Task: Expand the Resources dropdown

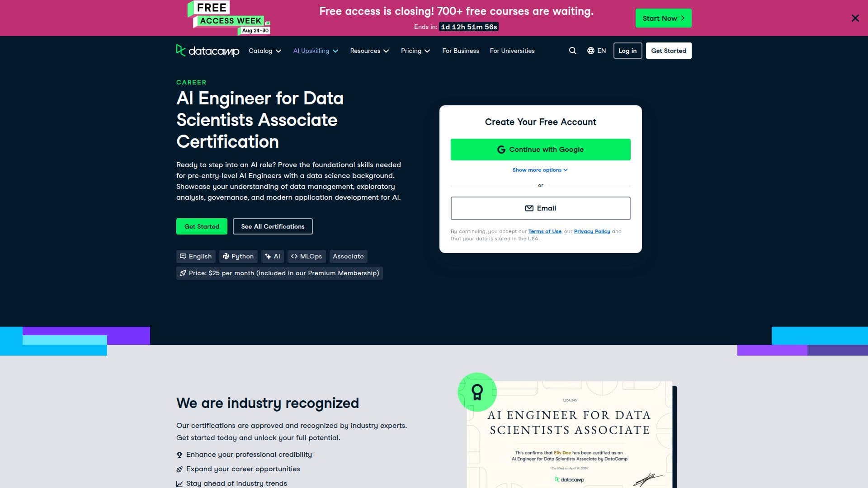Action: tap(369, 51)
